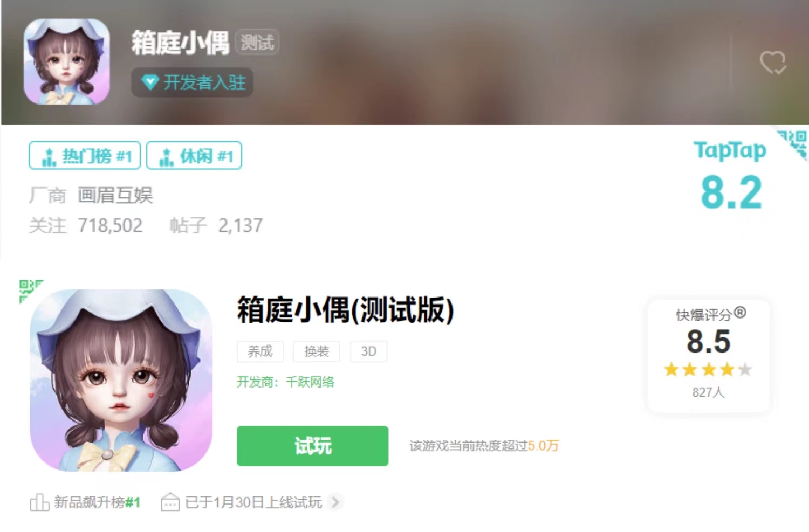Open the small doll game icon in header
Viewport: 809px width, 532px height.
tap(67, 61)
